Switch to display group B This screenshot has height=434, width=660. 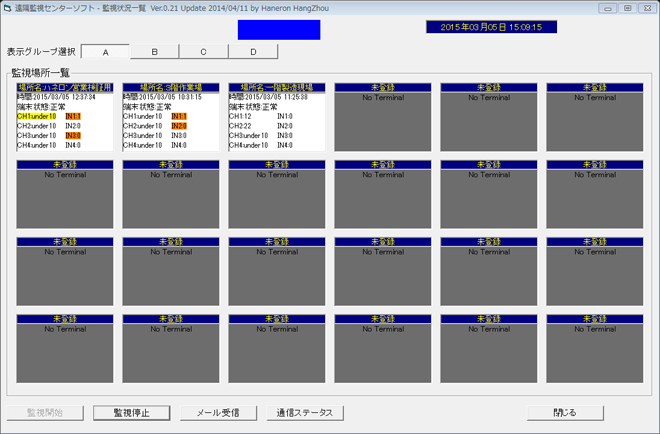pyautogui.click(x=154, y=52)
